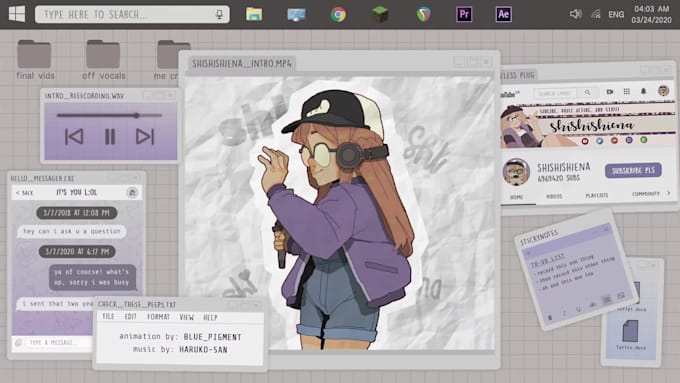Select the Community tab on channel page

click(x=646, y=194)
